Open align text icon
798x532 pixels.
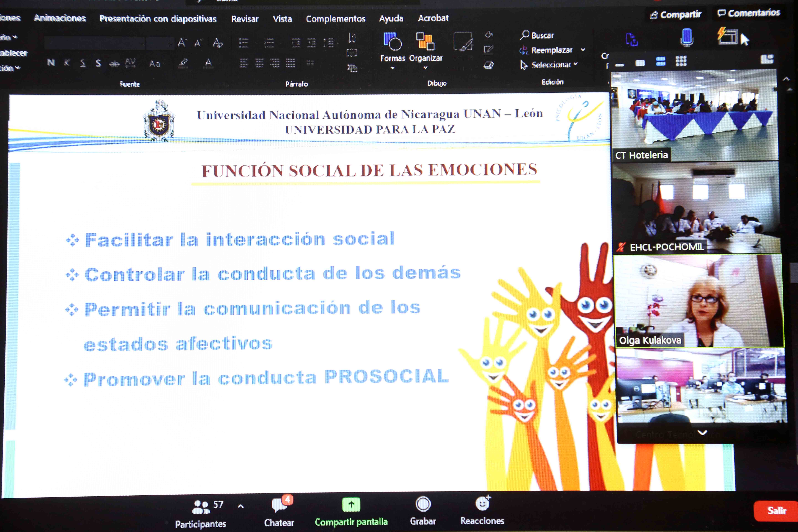click(352, 53)
